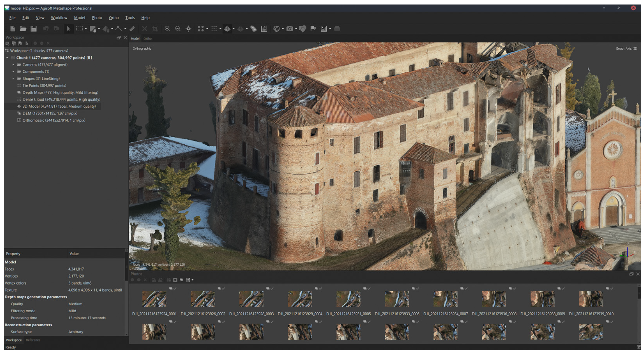Viewport: 644px width, 355px height.
Task: Click the Reset View crosshair icon
Action: (x=188, y=29)
